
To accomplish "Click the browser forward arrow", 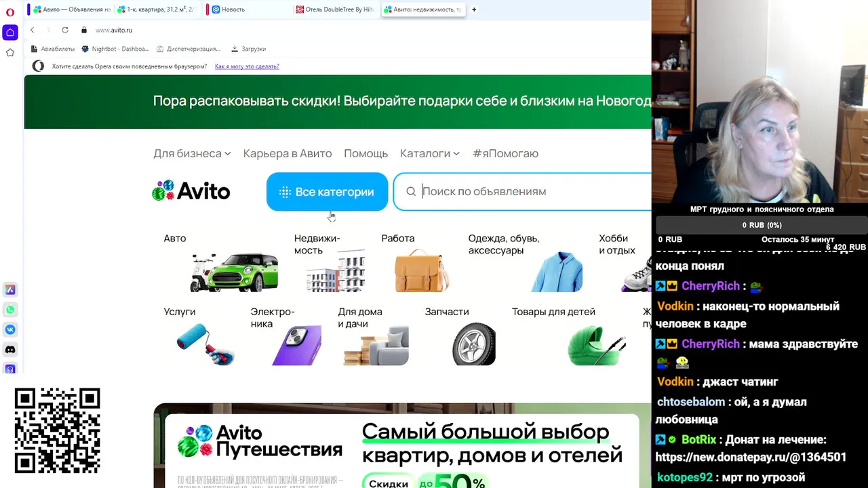I will [48, 30].
